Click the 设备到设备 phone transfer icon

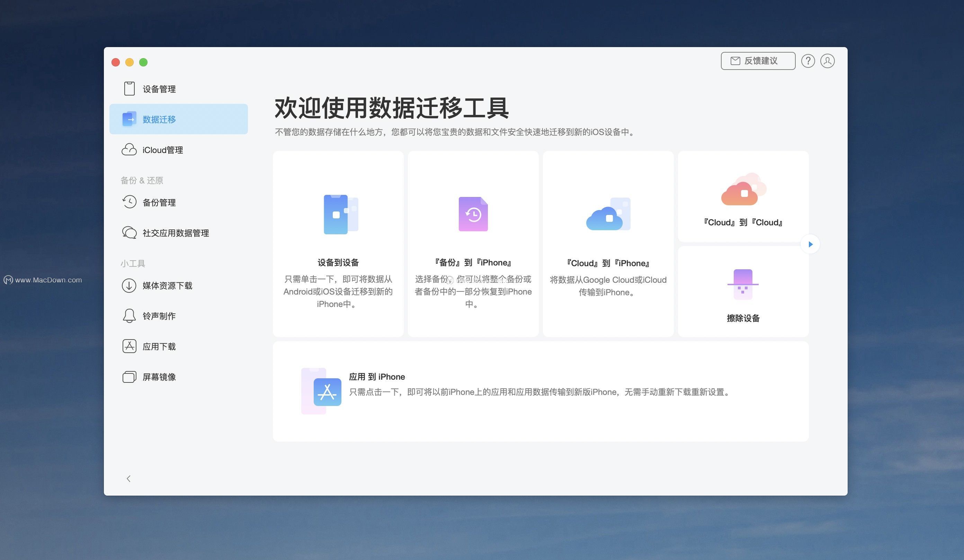point(341,214)
